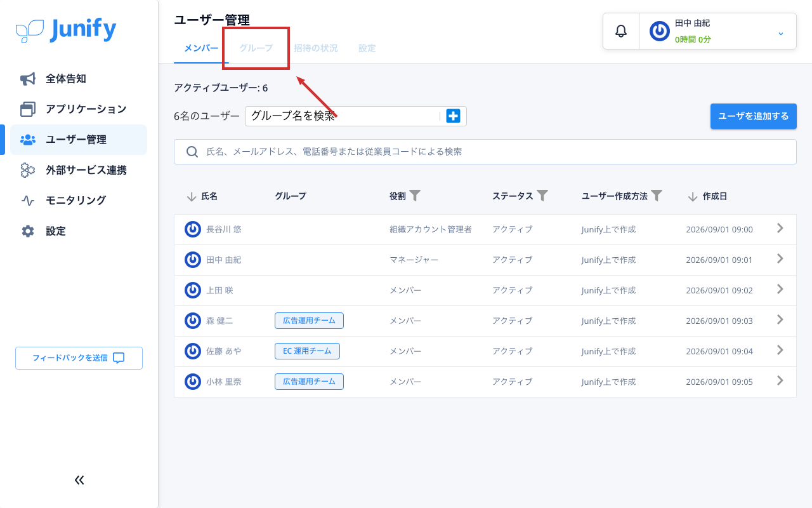The height and width of the screenshot is (508, 812).
Task: Expand the 小林 里奈 row chevron
Action: click(x=780, y=380)
